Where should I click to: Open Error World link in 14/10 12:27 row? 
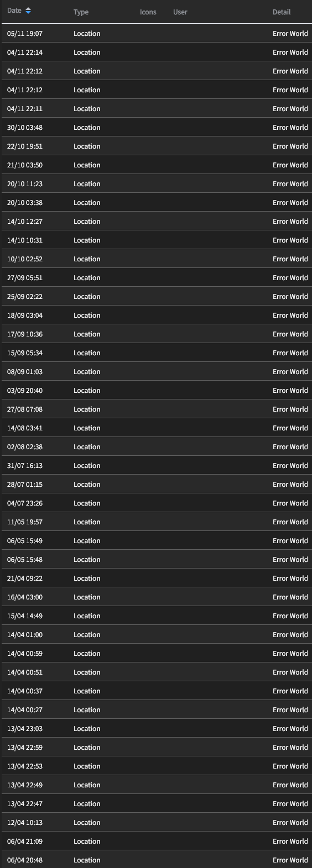[290, 222]
